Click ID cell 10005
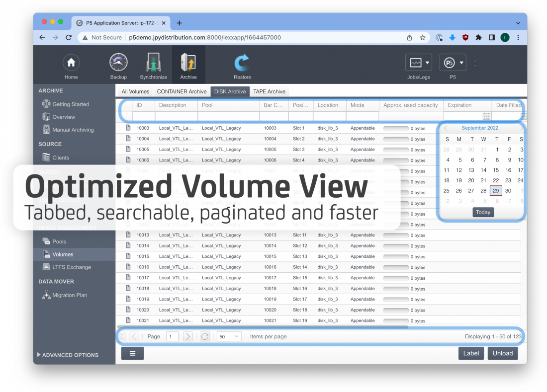 [x=143, y=150]
